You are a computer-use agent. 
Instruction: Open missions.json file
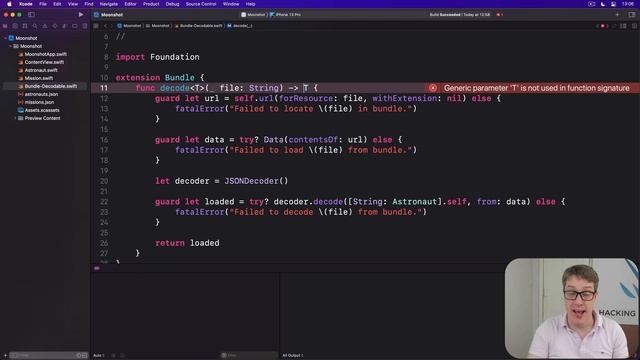tap(39, 102)
